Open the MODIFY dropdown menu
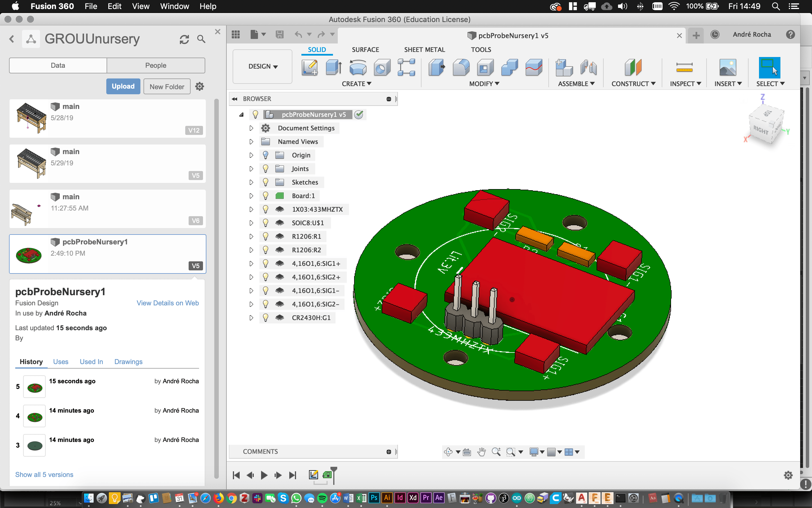812x508 pixels. (484, 84)
